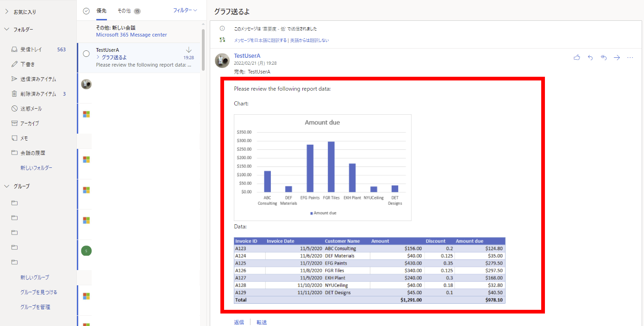
Task: Expand the お気に入り favorites section
Action: click(7, 11)
